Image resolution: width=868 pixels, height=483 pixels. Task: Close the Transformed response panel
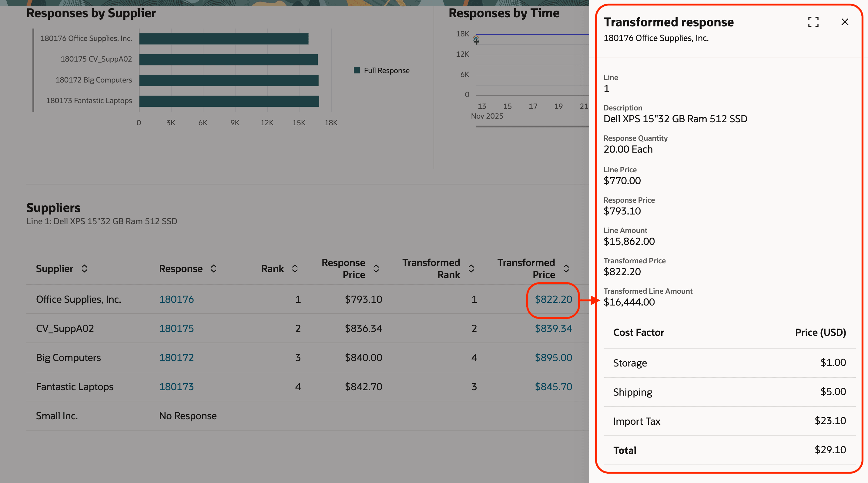point(845,22)
